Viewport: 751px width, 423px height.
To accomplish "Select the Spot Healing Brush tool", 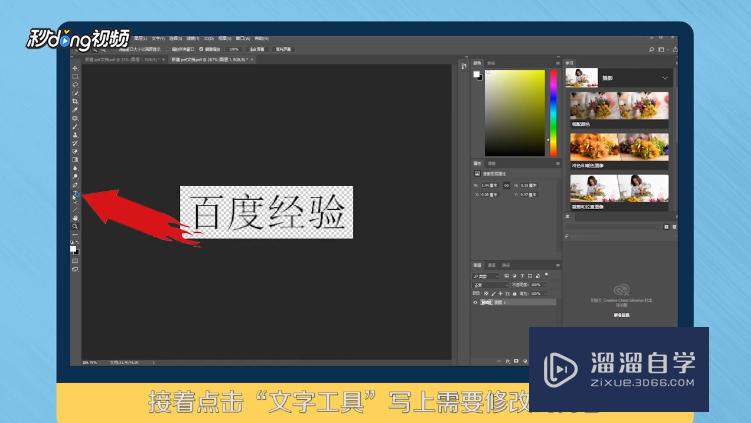I will pyautogui.click(x=75, y=118).
